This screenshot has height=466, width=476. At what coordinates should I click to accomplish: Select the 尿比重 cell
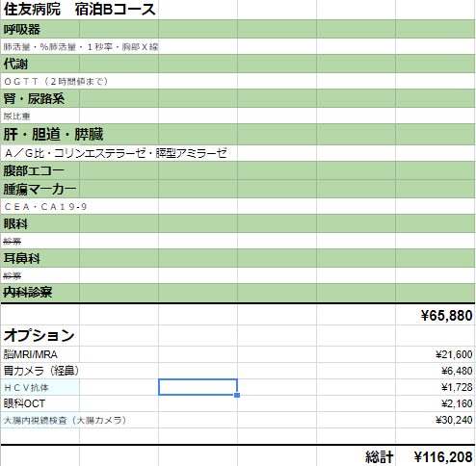pos(40,116)
